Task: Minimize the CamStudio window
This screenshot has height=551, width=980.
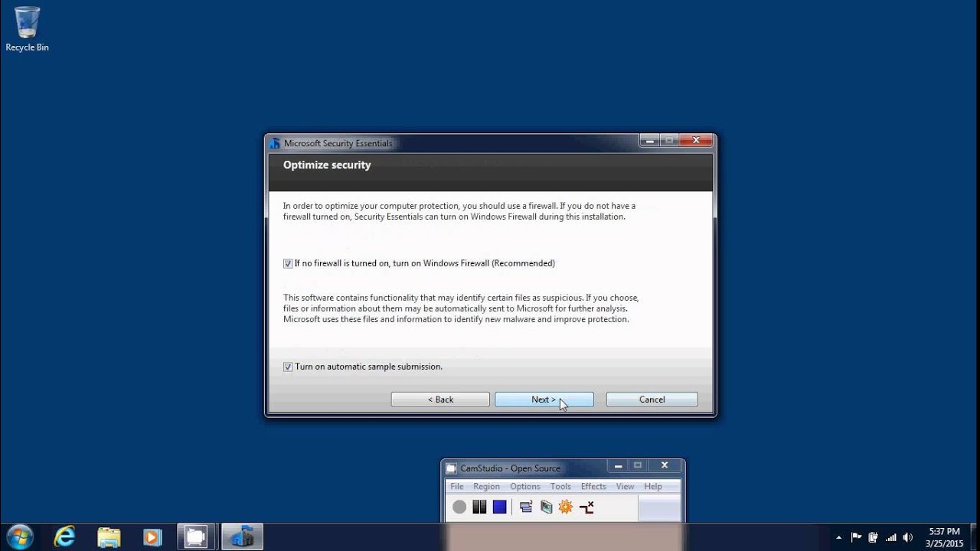Action: (x=618, y=465)
